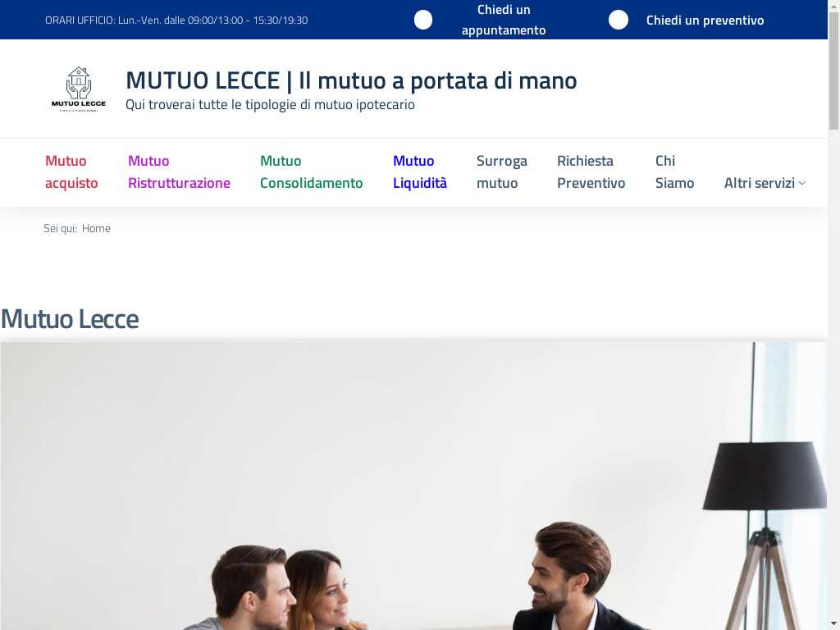
Task: Click white circle icon beside Chiedi un preventivo
Action: 619,20
